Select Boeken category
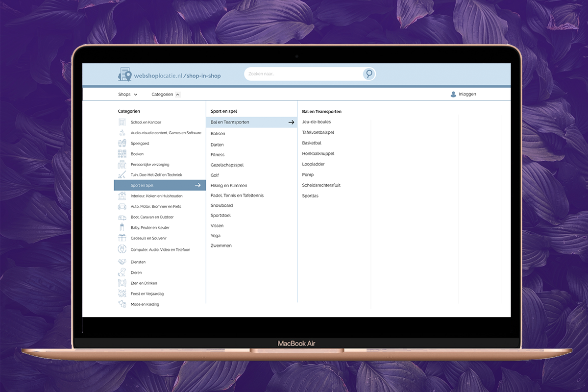Image resolution: width=588 pixels, height=392 pixels. [137, 154]
